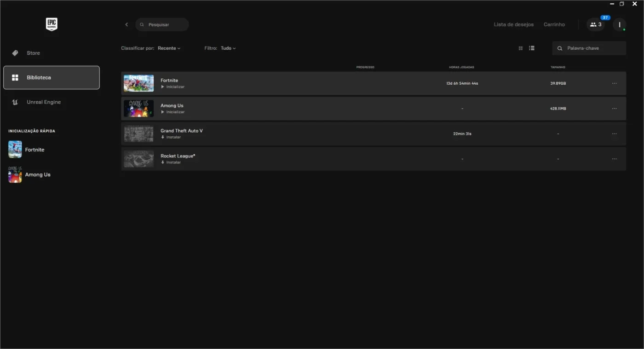Open Rocket League options menu
This screenshot has height=349, width=644.
[x=615, y=159]
